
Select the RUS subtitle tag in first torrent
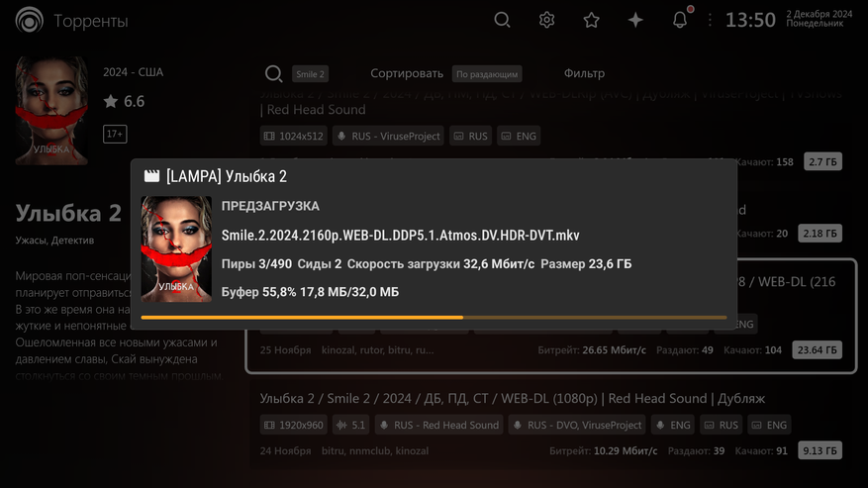tap(470, 137)
